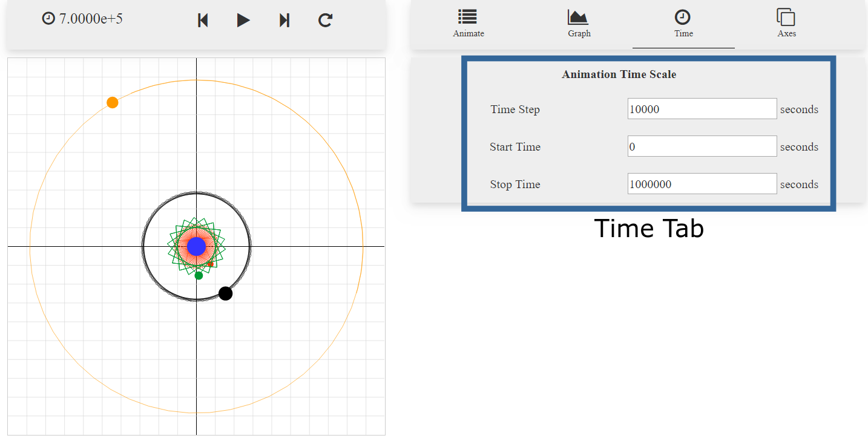Click the orange orbiting body
The image size is (868, 444).
coord(112,102)
